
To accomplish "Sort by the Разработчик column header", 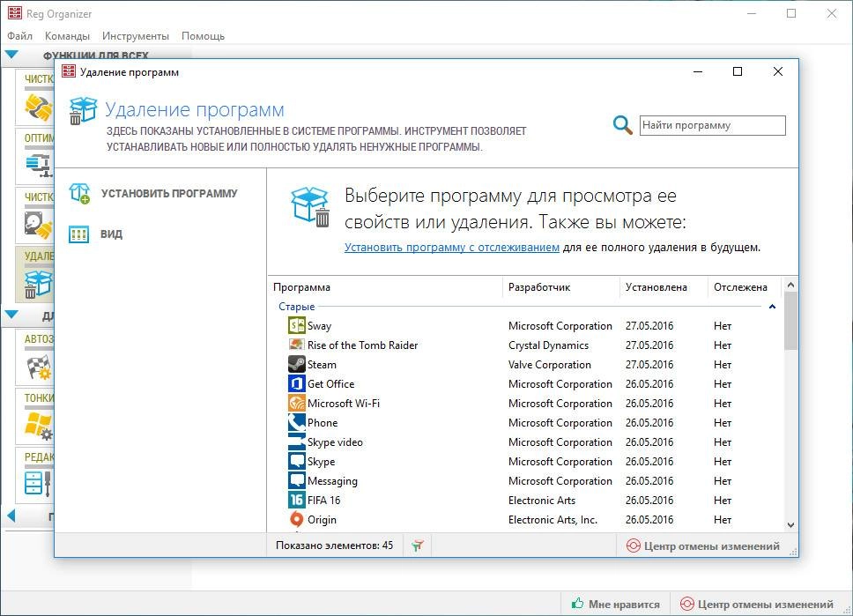I will tap(560, 287).
